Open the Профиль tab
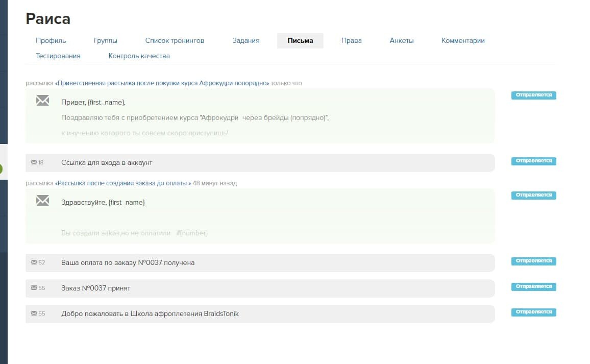Screen dimensions: 590x364 pos(51,41)
